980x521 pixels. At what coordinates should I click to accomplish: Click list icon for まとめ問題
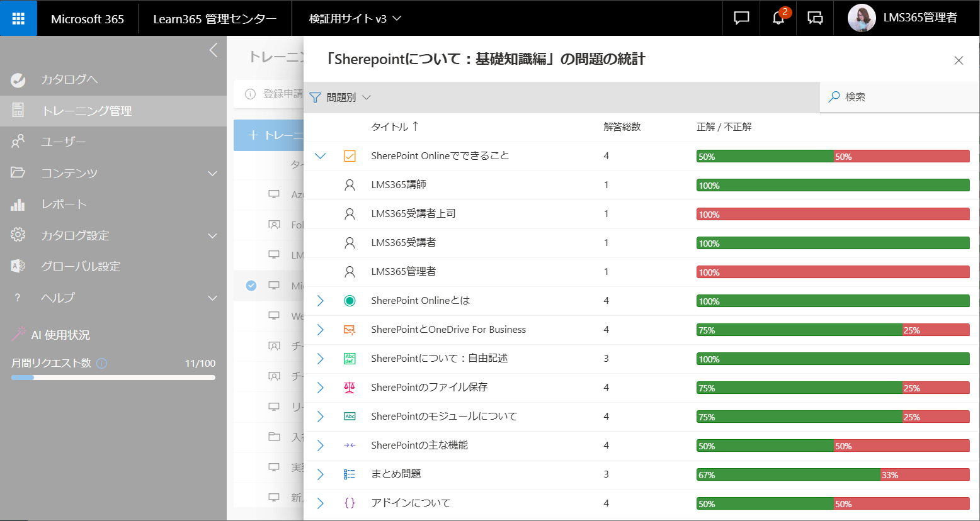pyautogui.click(x=350, y=474)
